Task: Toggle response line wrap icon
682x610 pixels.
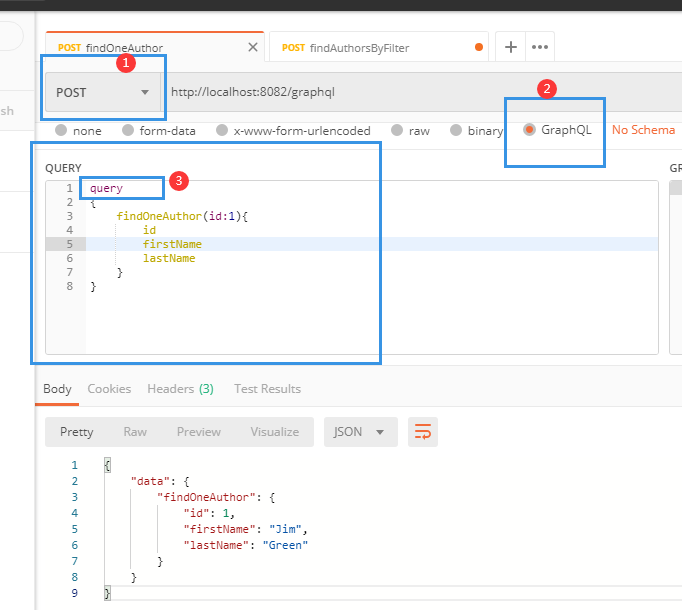Action: [423, 432]
